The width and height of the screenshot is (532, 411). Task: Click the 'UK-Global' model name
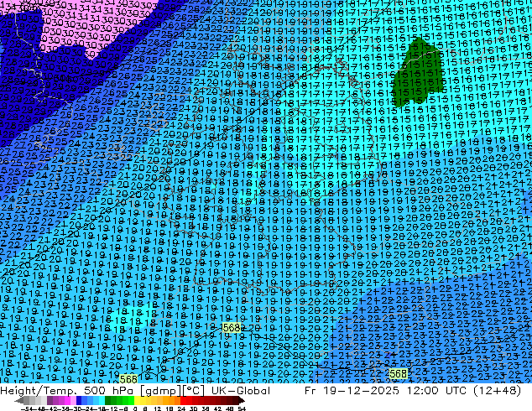tap(241, 391)
